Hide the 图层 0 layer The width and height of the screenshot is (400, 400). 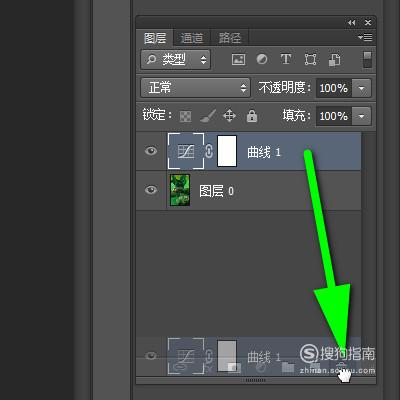click(151, 190)
